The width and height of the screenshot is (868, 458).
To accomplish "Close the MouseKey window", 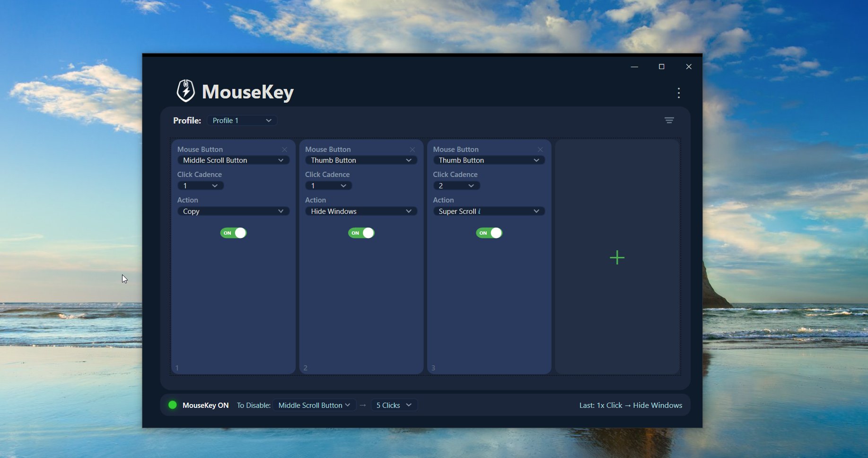I will click(x=689, y=67).
